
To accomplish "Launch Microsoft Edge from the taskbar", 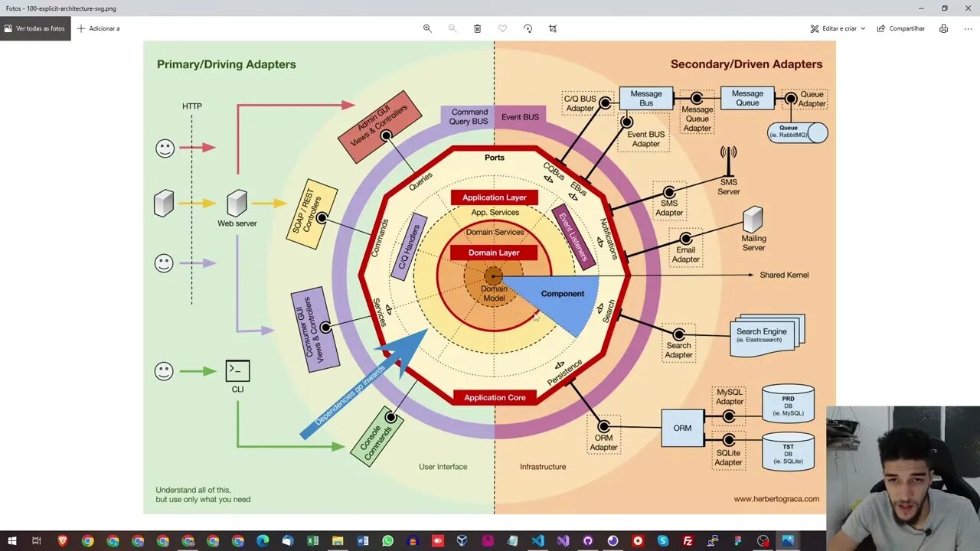I will [263, 540].
